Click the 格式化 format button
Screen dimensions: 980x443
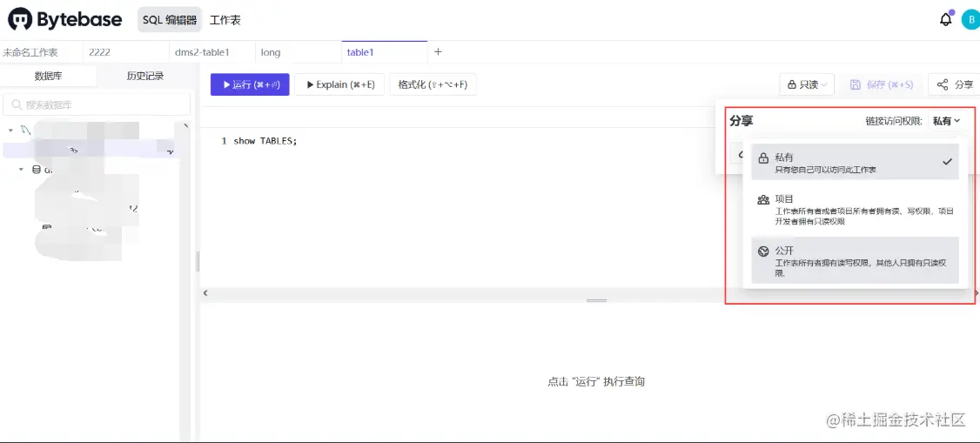tap(433, 84)
